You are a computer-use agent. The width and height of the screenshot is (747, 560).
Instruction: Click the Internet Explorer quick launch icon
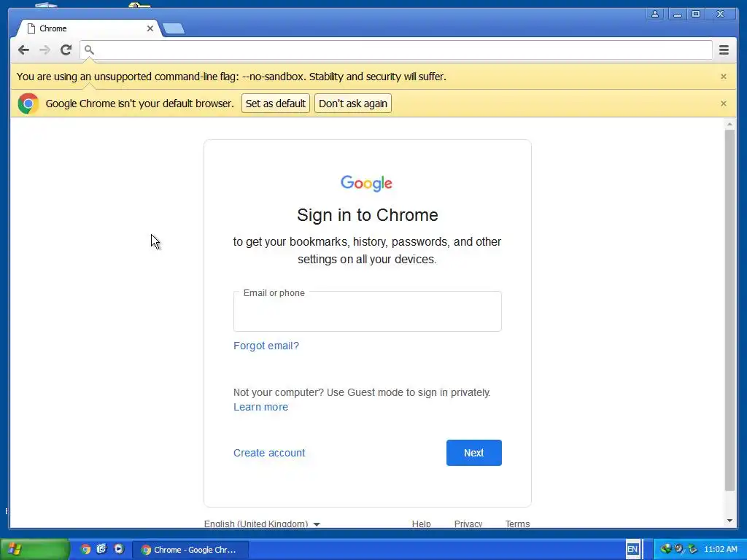pos(101,549)
